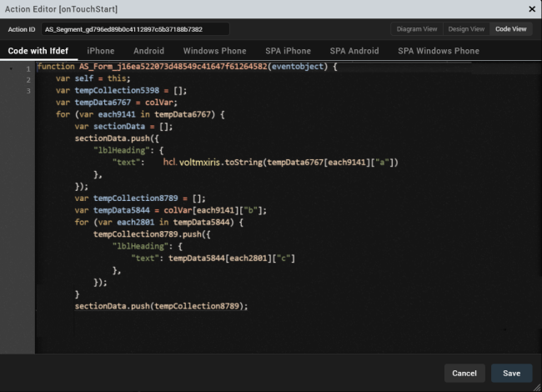This screenshot has width=542, height=392.
Task: Show the SPA Android tab
Action: tap(354, 51)
